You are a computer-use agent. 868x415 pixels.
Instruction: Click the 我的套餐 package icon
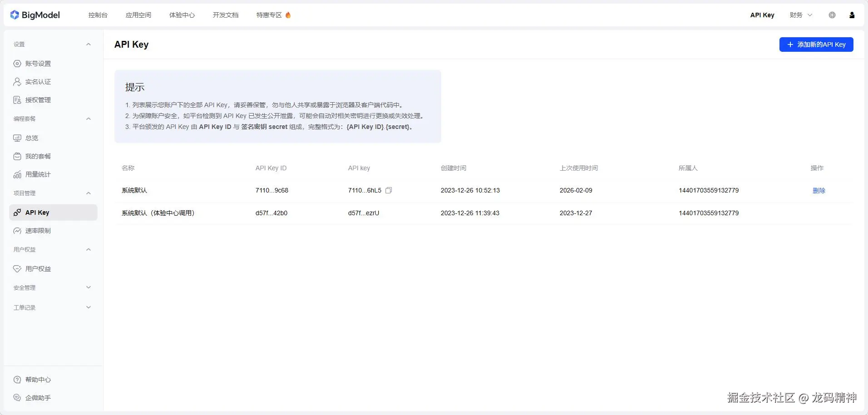coord(17,156)
